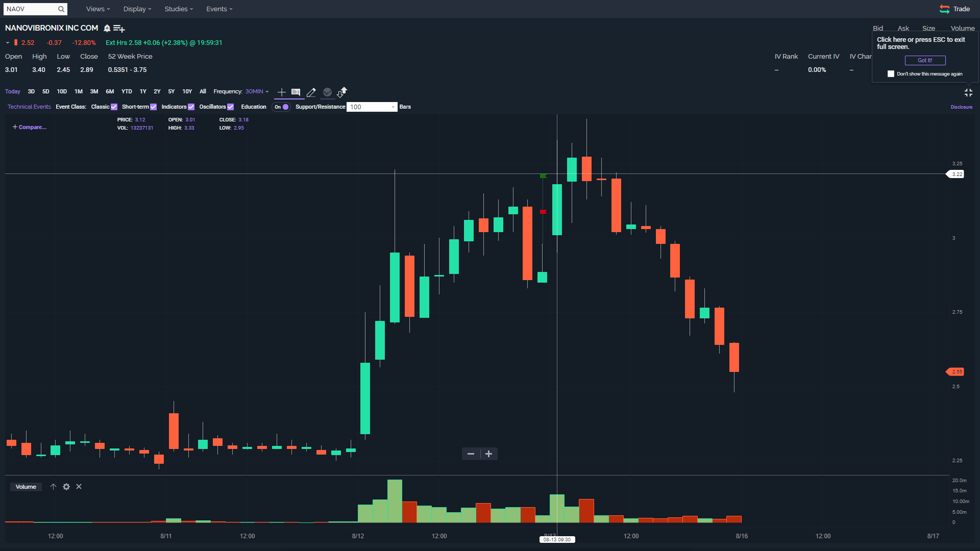Select the crosshair tool icon

click(281, 92)
